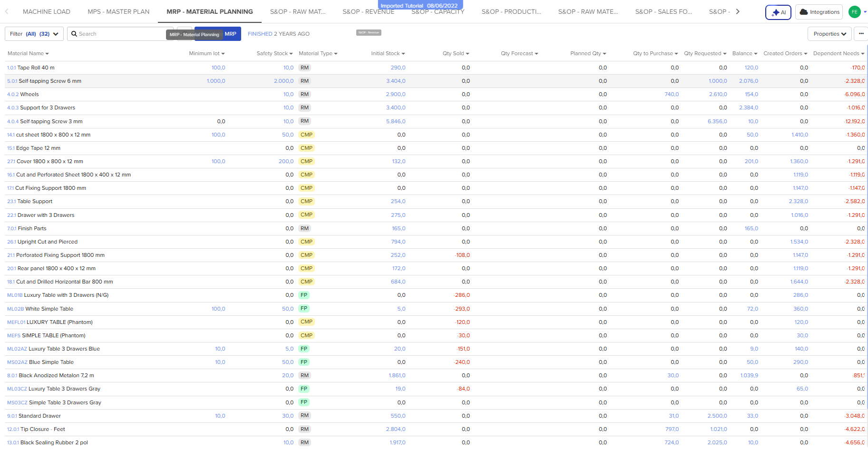The image size is (868, 450).
Task: Open the Material Name sort dropdown
Action: pos(28,53)
